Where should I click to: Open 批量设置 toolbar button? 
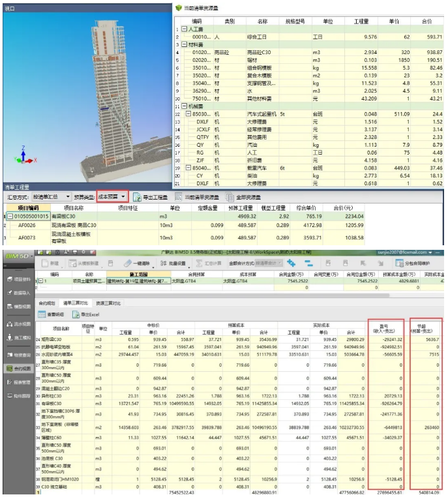[173, 263]
